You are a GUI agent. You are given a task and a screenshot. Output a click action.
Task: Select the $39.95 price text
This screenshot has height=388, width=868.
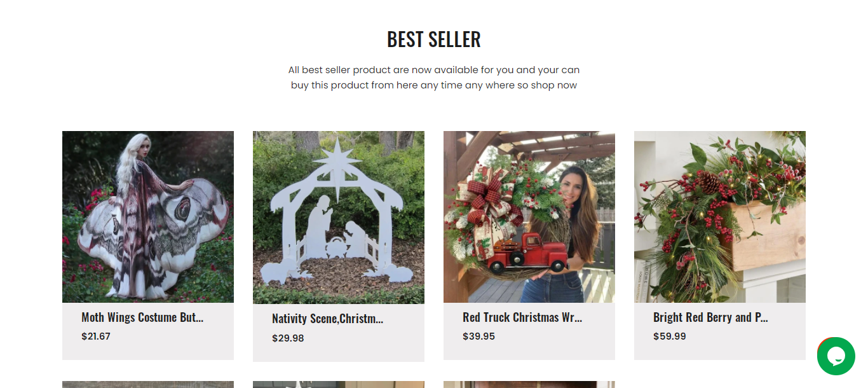(x=478, y=336)
